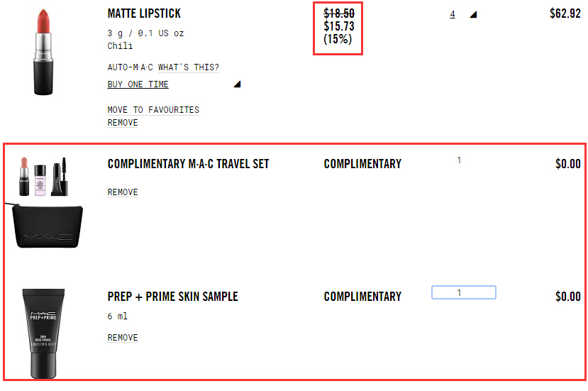Expand the purchase frequency arrow icon
The width and height of the screenshot is (588, 391).
click(x=237, y=84)
